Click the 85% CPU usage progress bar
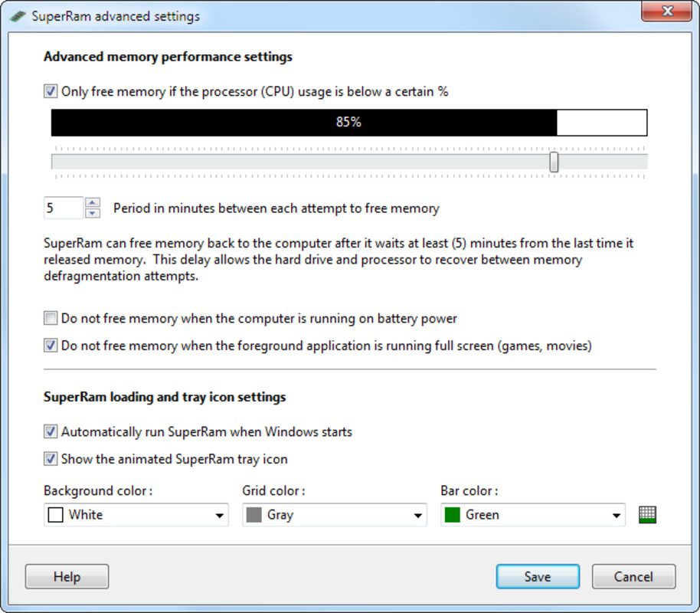 point(349,123)
